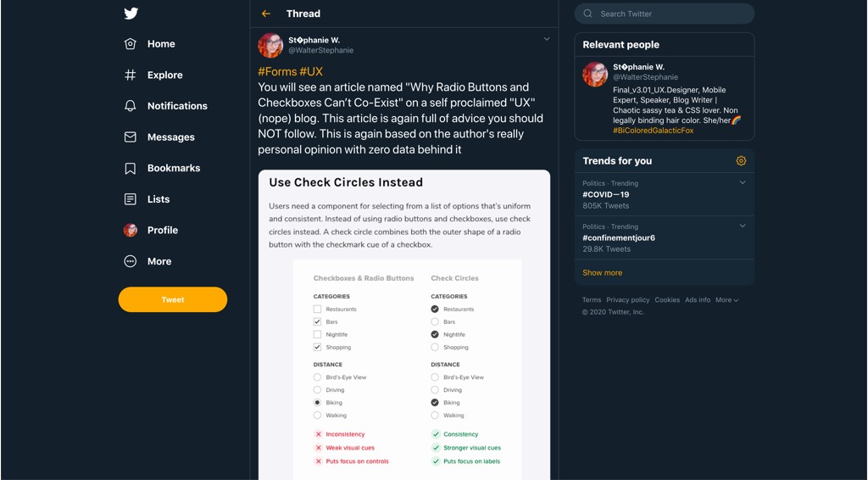The image size is (868, 480).
Task: Open Trends settings gear icon
Action: [741, 161]
